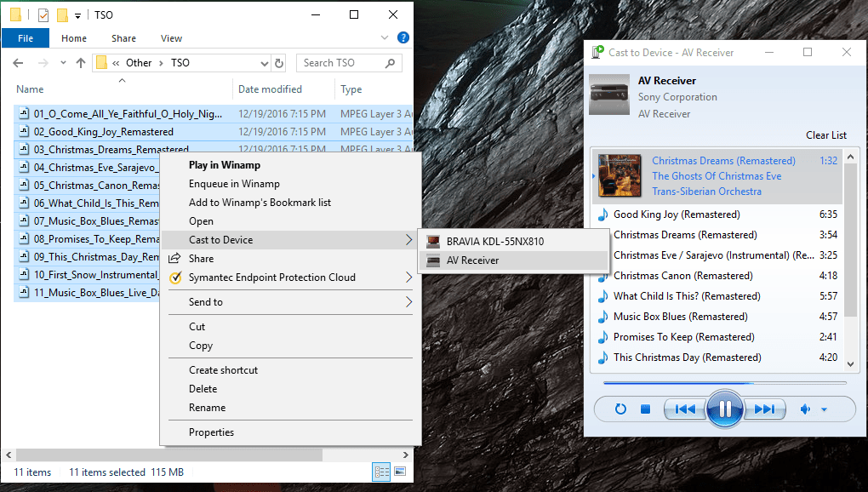Open Explorer help question mark icon

(403, 37)
